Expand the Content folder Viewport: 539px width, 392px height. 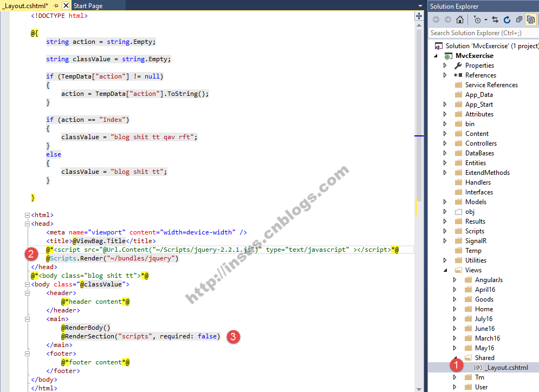pos(445,133)
